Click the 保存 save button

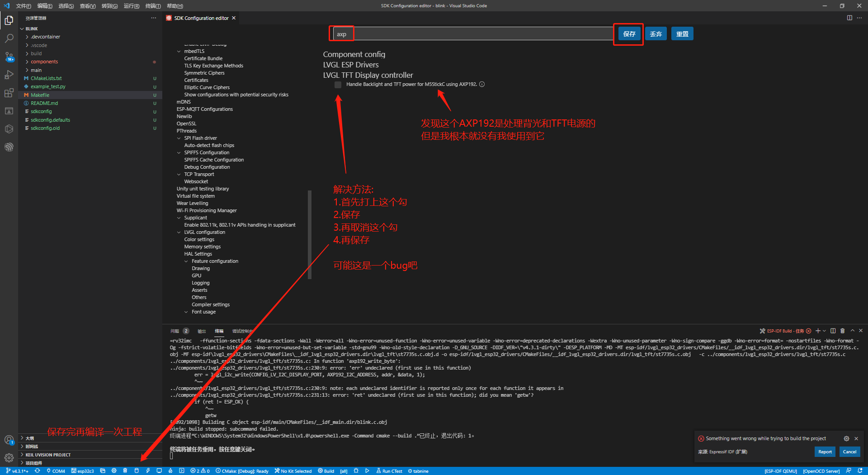[629, 34]
